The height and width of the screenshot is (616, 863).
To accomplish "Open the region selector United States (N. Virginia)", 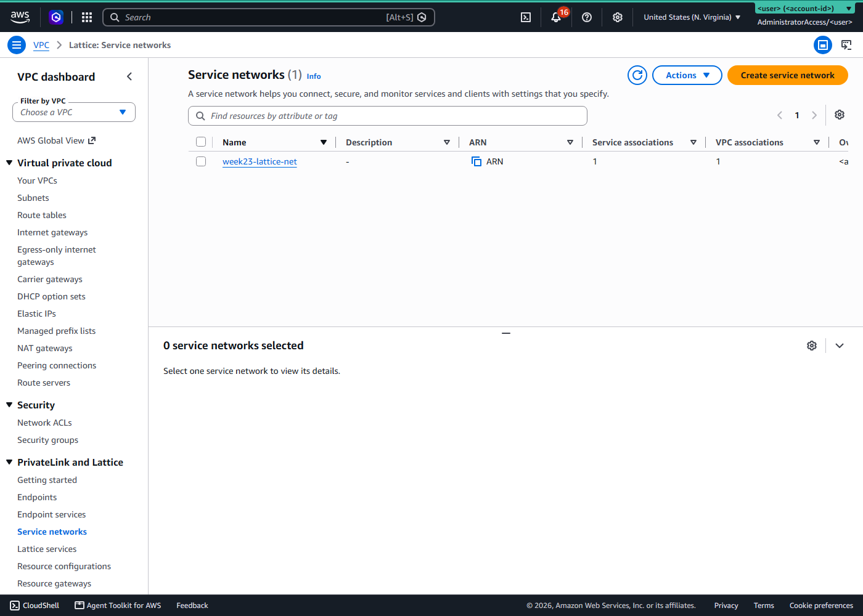I will click(692, 17).
